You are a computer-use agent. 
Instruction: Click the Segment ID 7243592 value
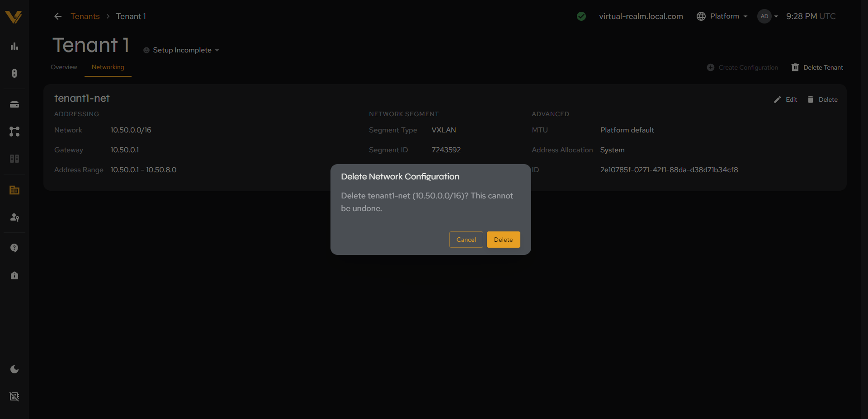pos(446,150)
